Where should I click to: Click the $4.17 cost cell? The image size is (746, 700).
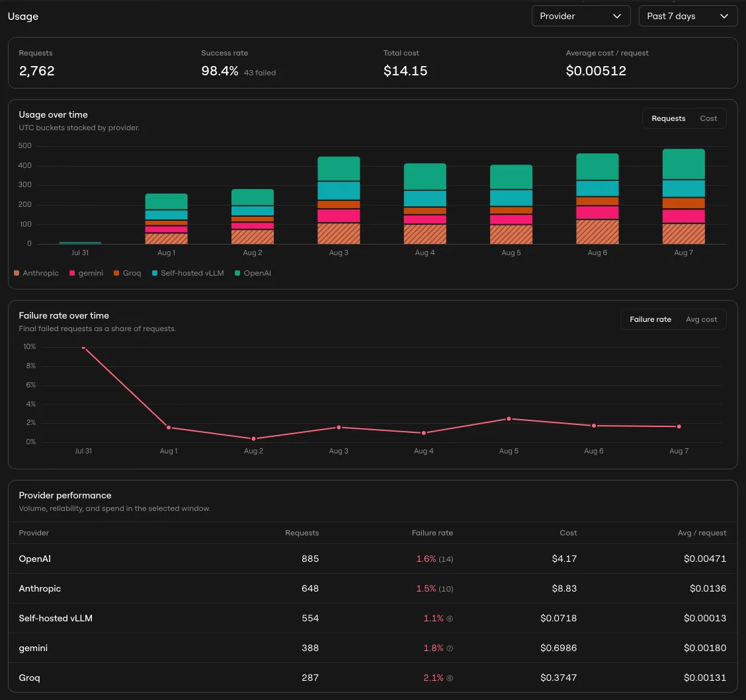[x=564, y=559]
